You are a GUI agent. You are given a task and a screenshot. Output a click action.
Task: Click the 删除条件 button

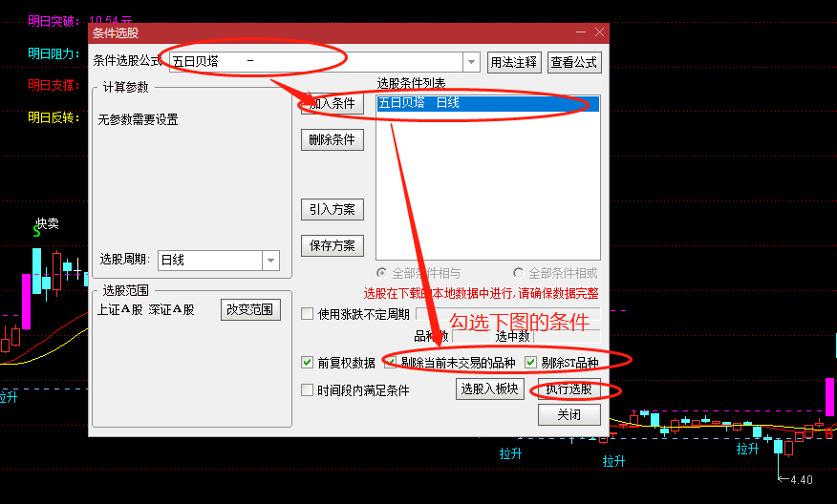point(332,139)
